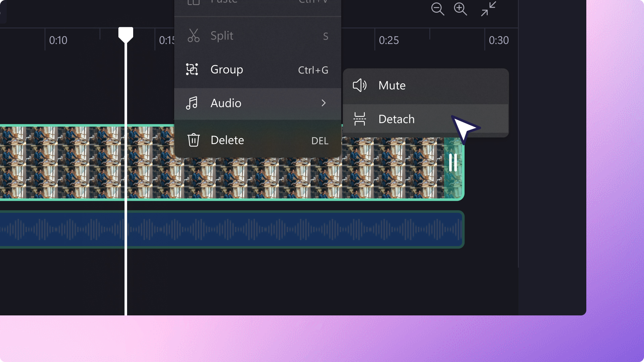Click the 0:25 mark on timeline ruler
The height and width of the screenshot is (362, 644).
[388, 40]
